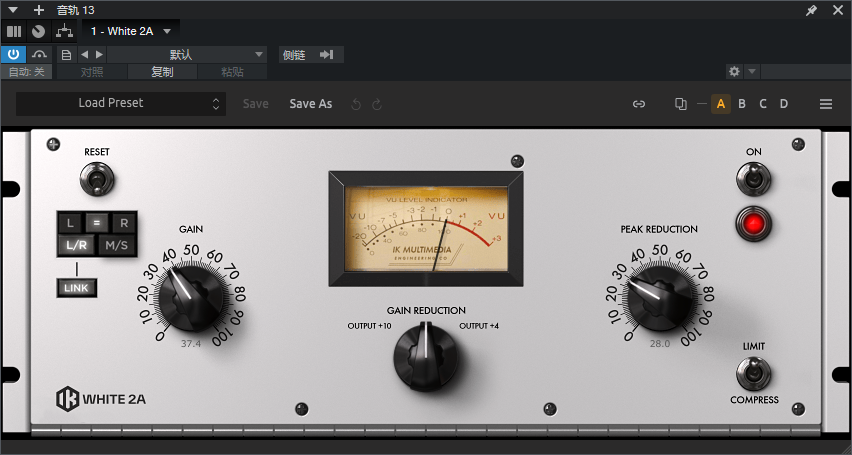The width and height of the screenshot is (852, 455).
Task: Click the GAIN knob
Action: pyautogui.click(x=191, y=298)
